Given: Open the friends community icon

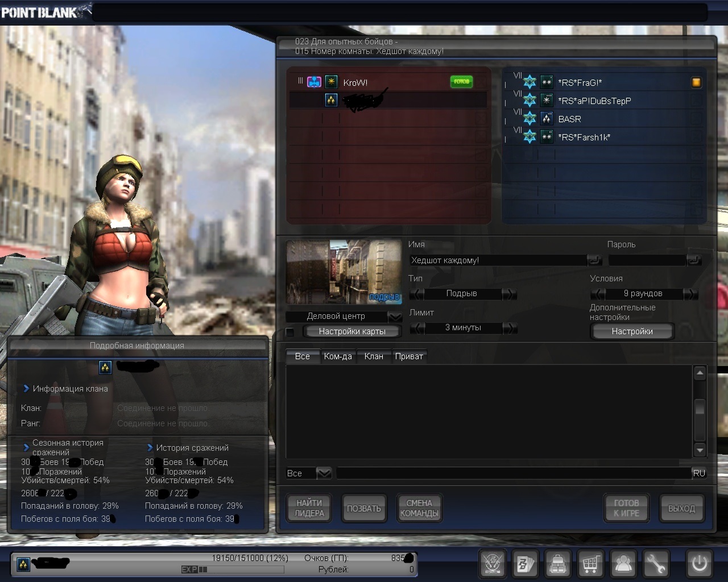Looking at the screenshot, I should (623, 564).
